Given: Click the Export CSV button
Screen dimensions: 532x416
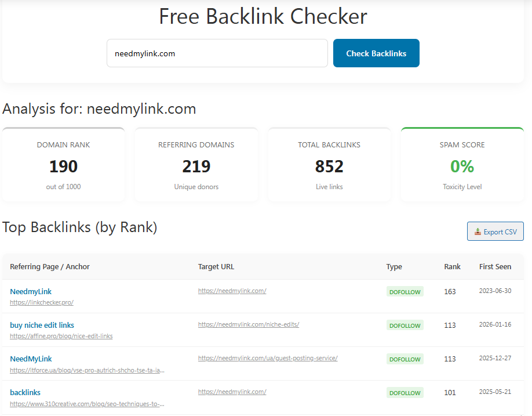Looking at the screenshot, I should pos(495,231).
